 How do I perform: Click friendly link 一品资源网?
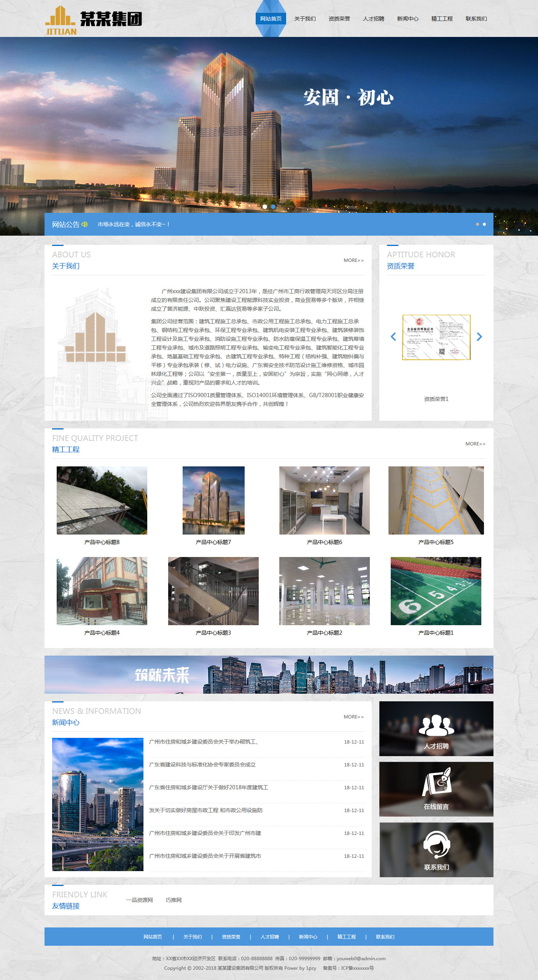[x=140, y=900]
